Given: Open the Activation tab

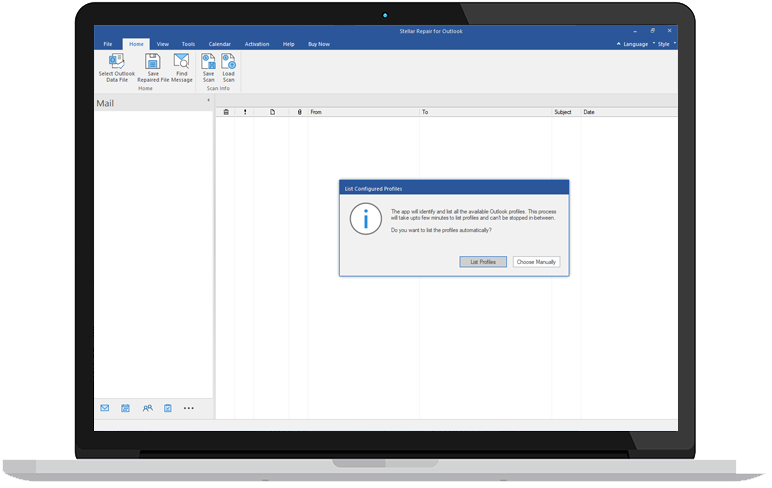Looking at the screenshot, I should click(x=257, y=44).
